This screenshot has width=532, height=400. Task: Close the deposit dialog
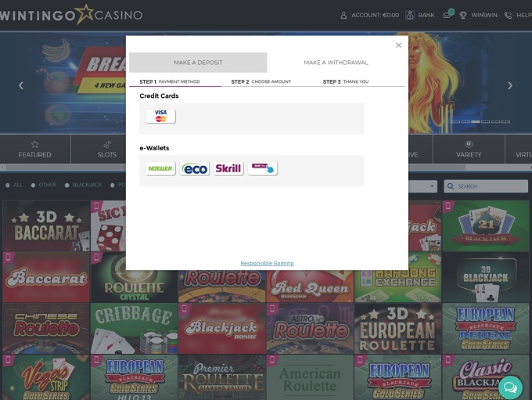[x=398, y=45]
